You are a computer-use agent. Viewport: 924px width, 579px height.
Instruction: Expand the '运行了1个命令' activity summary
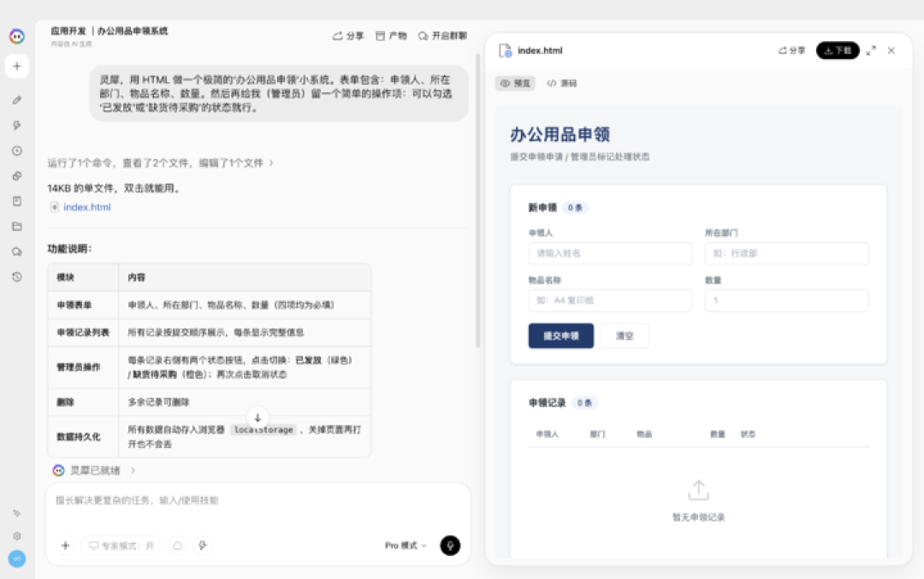click(x=160, y=163)
